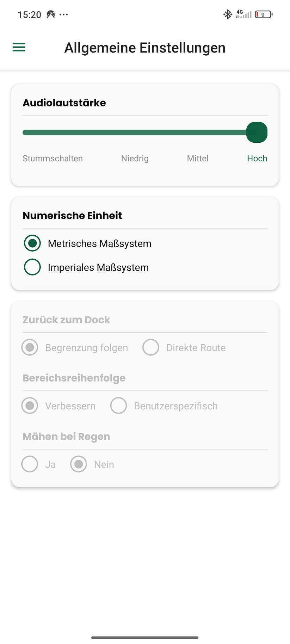
Task: Enable Ja for mowing in rain
Action: 30,464
